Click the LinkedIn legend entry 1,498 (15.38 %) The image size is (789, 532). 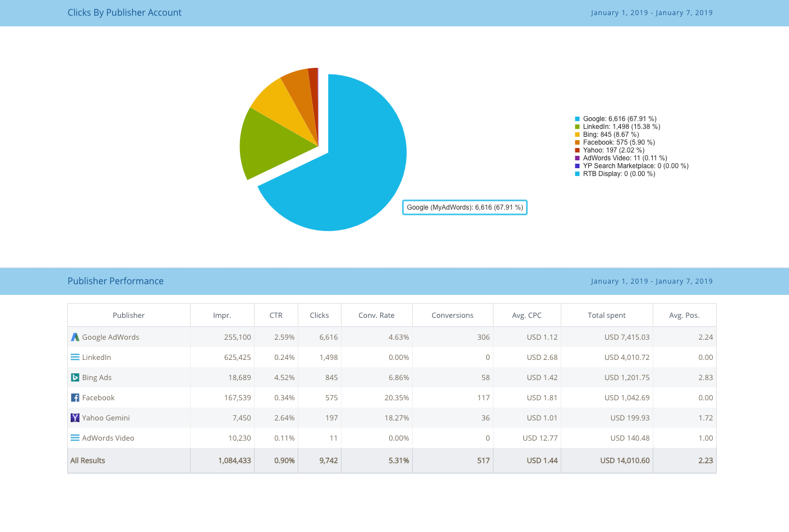(x=622, y=127)
